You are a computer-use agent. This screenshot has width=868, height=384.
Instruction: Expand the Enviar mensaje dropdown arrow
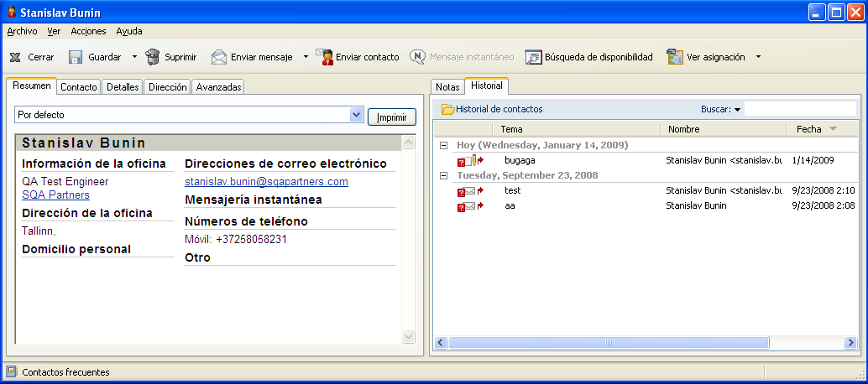point(306,57)
